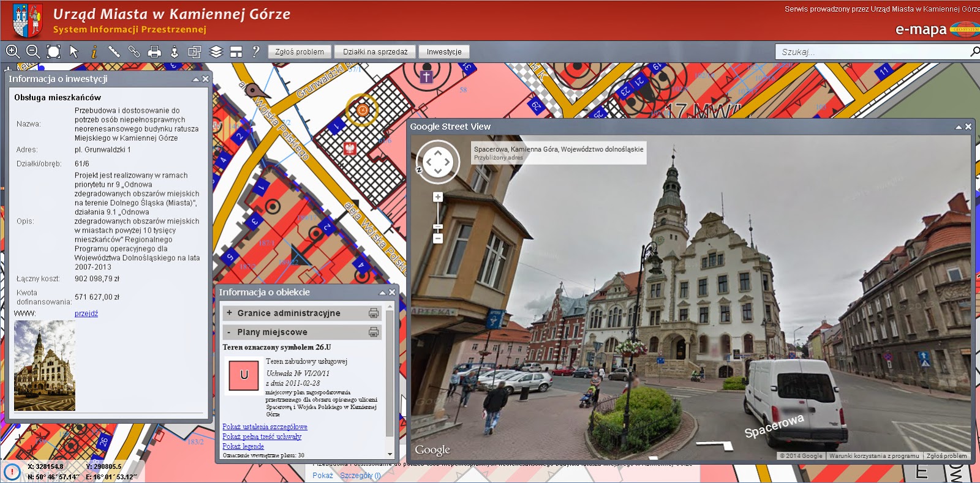Screen dimensions: 980x483
Task: Close the Informacja o obiekcie panel
Action: point(392,293)
